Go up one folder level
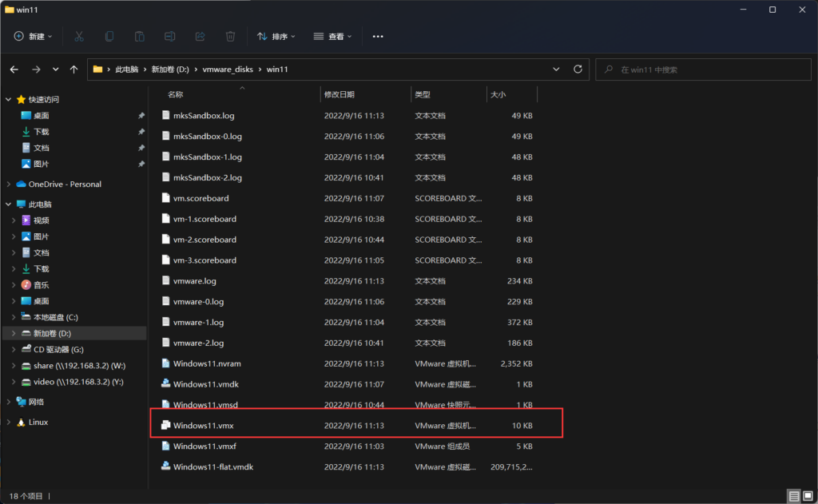The width and height of the screenshot is (818, 504). pos(74,69)
